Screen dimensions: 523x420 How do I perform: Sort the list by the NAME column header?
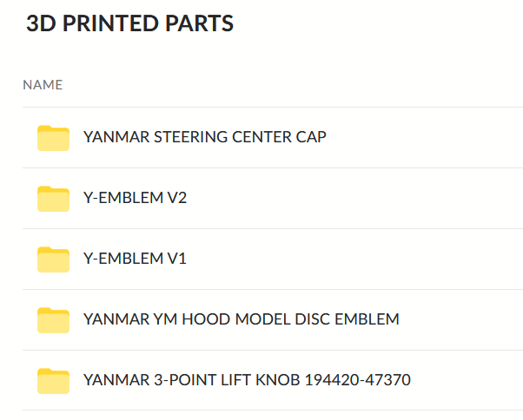[43, 85]
